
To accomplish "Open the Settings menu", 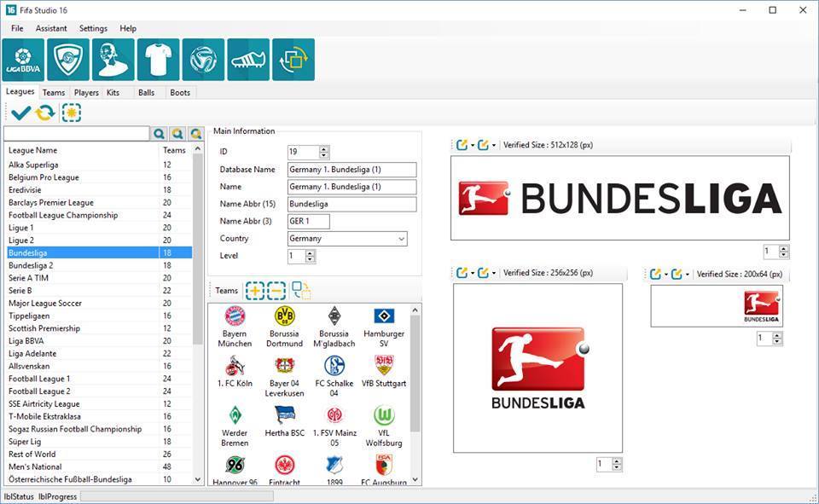I will click(93, 28).
